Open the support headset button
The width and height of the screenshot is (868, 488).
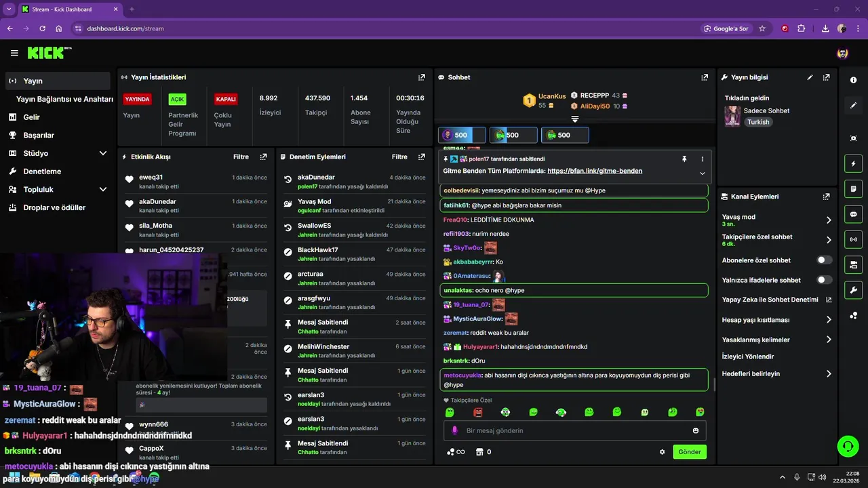(848, 446)
